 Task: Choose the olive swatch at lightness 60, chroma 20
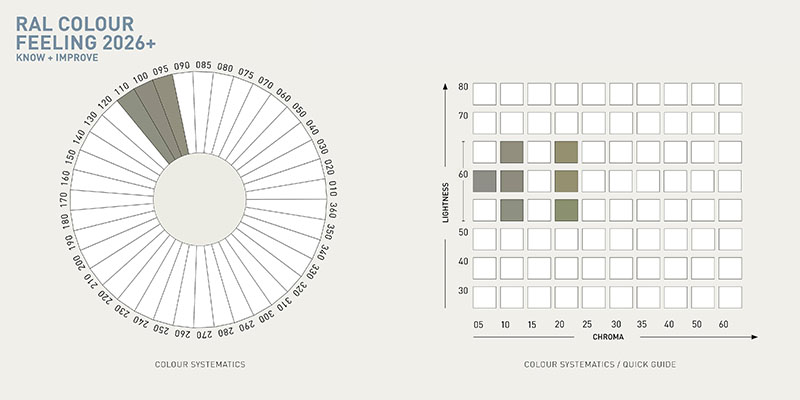click(566, 181)
